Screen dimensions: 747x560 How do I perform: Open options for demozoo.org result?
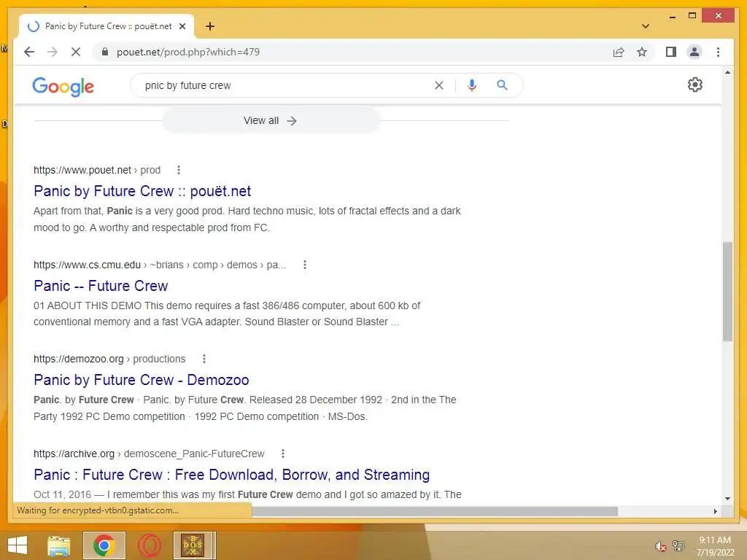tap(204, 359)
